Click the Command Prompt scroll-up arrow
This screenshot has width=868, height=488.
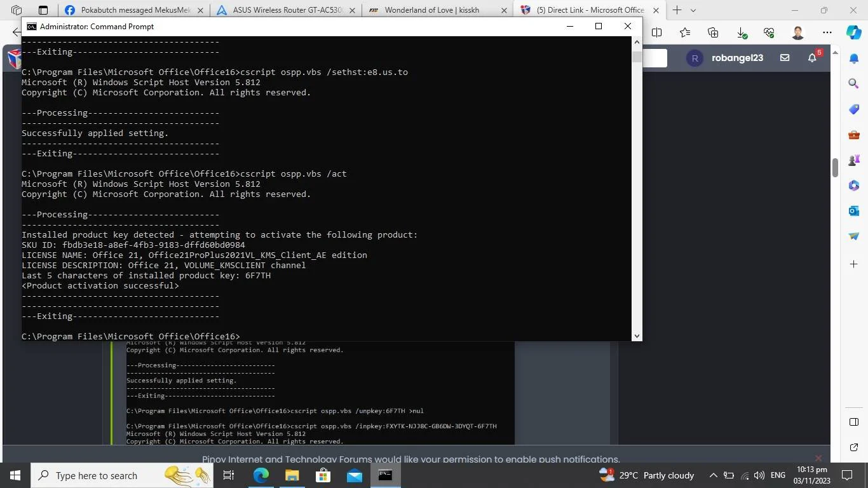[x=637, y=41]
